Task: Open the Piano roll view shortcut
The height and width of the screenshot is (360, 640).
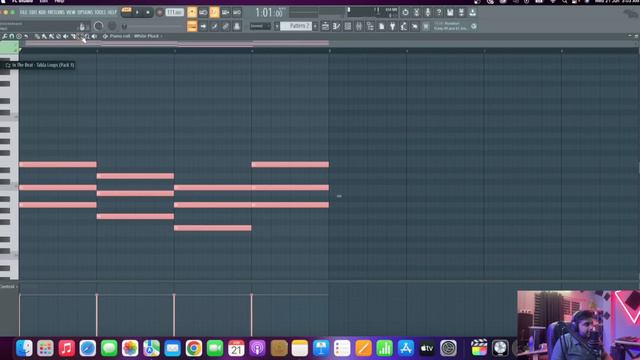Action: 336,26
